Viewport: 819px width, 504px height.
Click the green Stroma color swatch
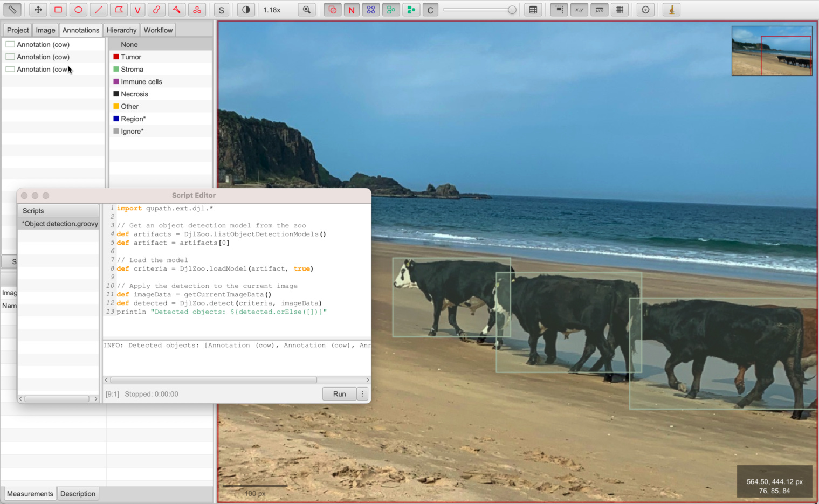[x=116, y=69]
